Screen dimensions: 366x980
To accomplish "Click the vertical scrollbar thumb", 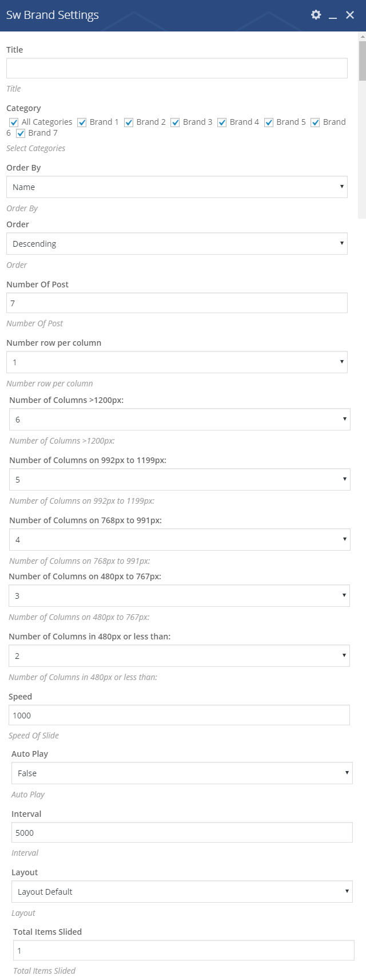I will pos(362,61).
